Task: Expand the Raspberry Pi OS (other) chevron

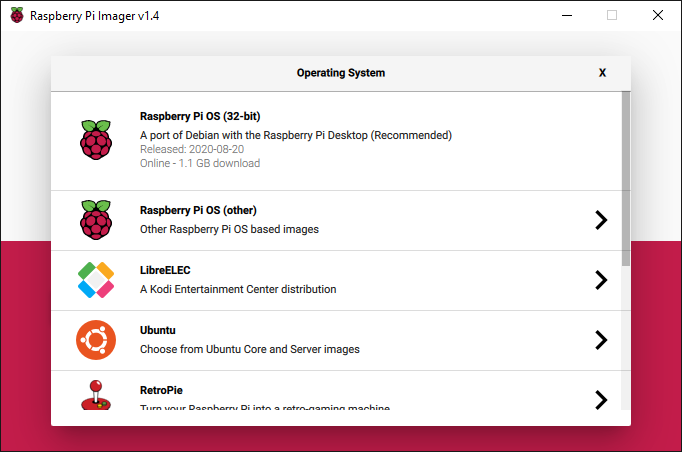Action: (x=600, y=220)
